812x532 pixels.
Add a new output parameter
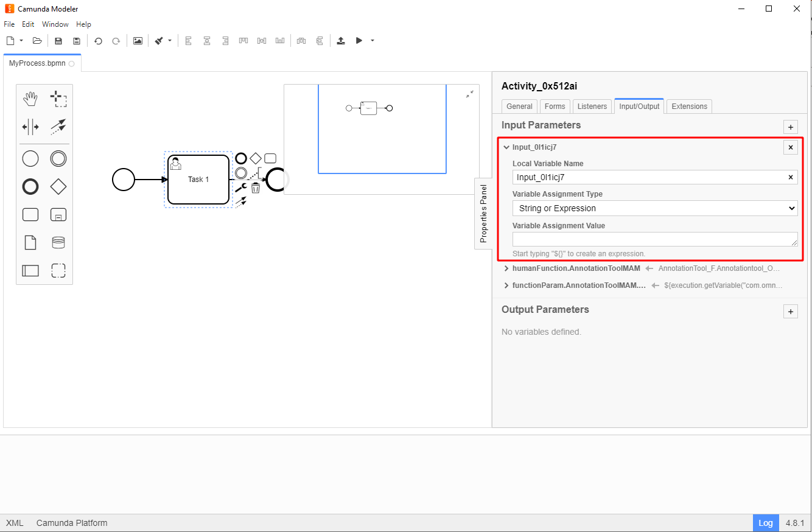coord(790,312)
